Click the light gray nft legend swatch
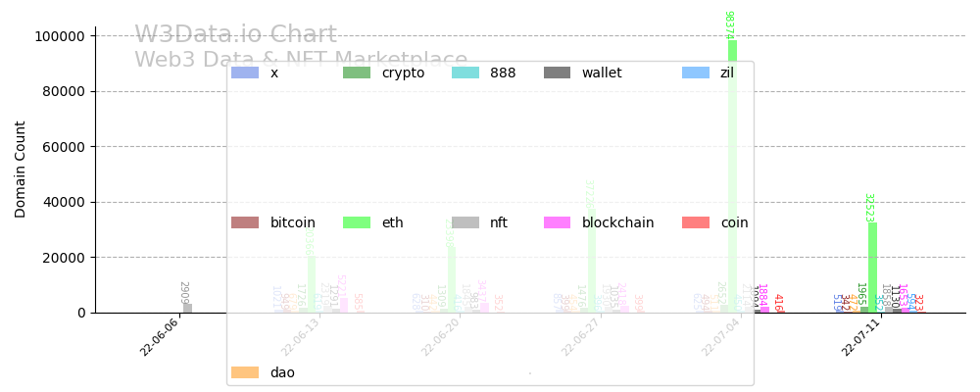 click(465, 222)
